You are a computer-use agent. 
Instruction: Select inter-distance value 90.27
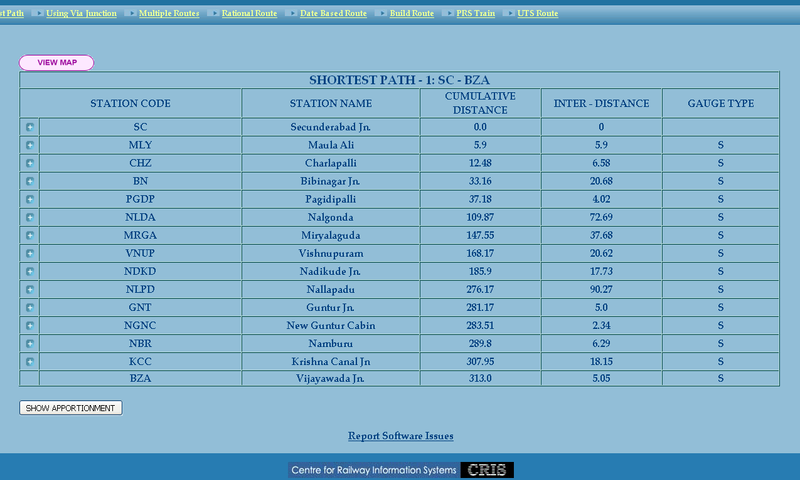[x=602, y=289]
